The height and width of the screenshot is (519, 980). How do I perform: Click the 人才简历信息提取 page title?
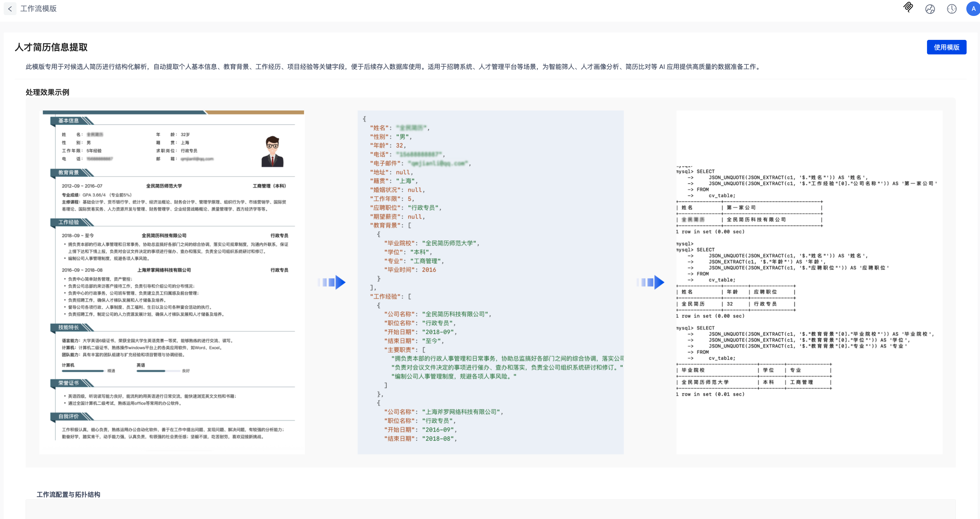pyautogui.click(x=51, y=47)
